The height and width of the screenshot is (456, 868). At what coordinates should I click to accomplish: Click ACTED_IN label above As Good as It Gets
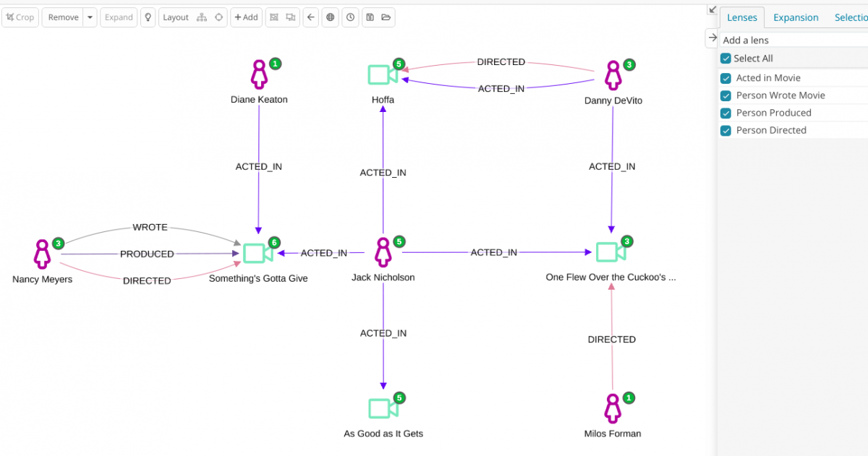(383, 333)
